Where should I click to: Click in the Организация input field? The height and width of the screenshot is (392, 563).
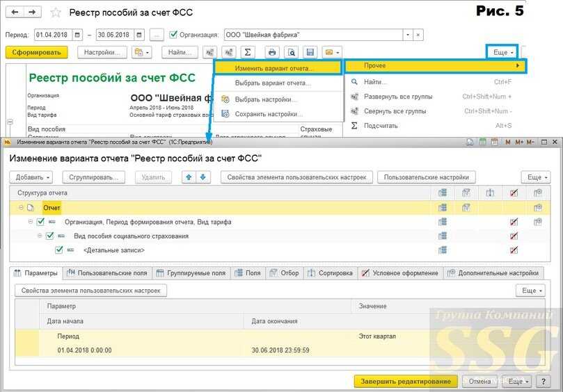[313, 35]
